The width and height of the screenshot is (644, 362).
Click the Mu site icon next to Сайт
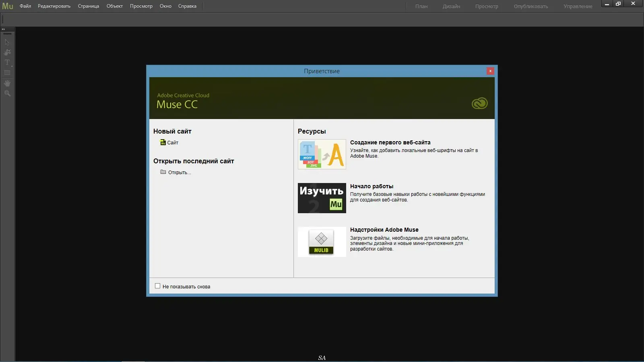[162, 142]
